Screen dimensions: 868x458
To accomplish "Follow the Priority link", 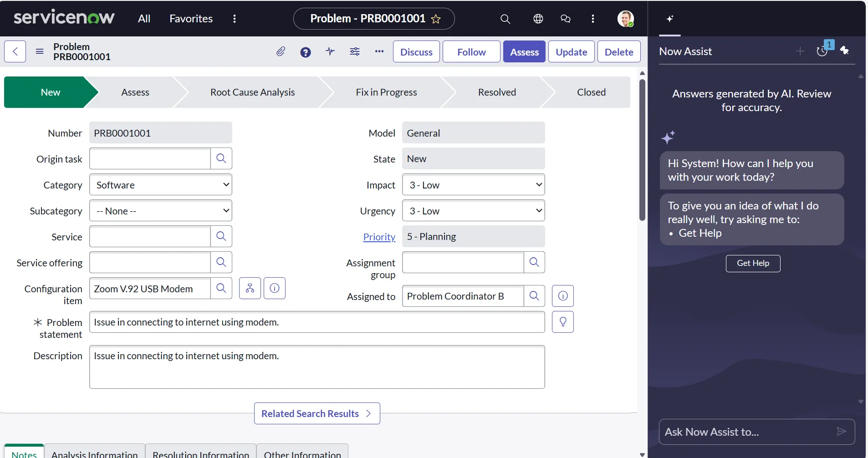I will coord(379,237).
